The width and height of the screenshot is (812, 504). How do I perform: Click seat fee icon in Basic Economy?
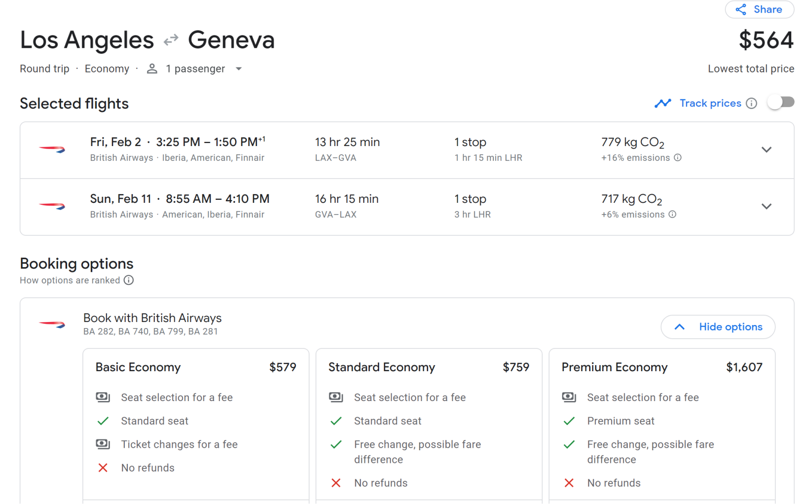[103, 397]
